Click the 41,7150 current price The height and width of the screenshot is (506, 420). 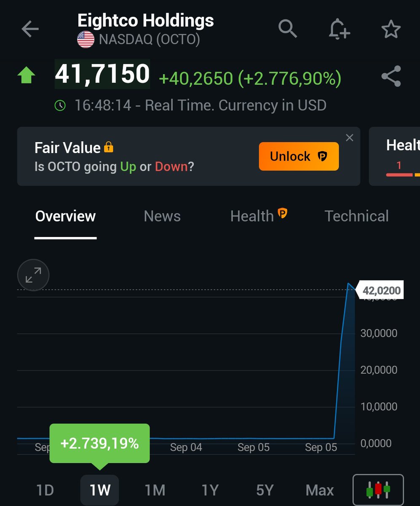point(102,74)
